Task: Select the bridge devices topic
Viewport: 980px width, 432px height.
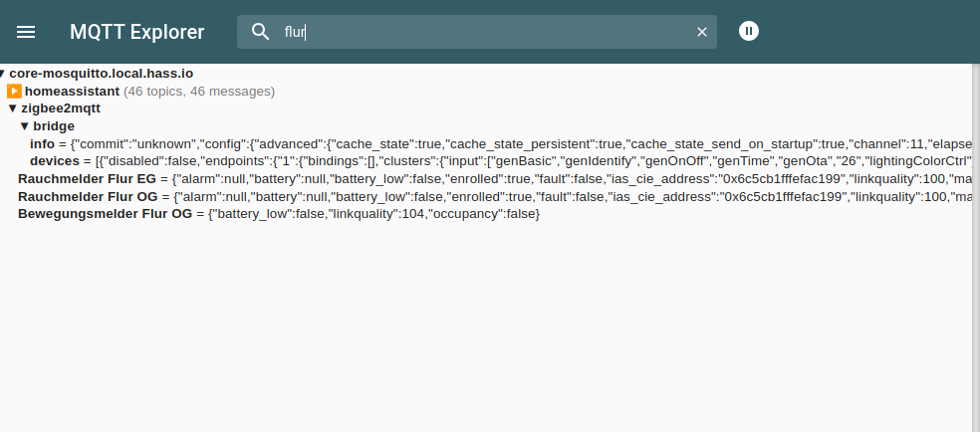Action: tap(55, 161)
